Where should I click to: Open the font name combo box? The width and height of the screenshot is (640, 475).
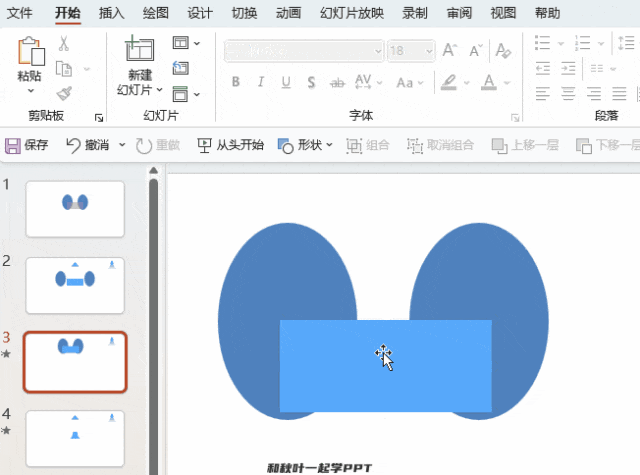[x=304, y=51]
